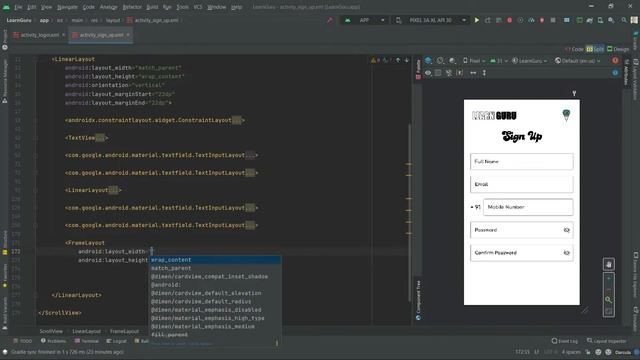
Task: Expand the folded inner LinearLayout tag
Action: click(113, 190)
